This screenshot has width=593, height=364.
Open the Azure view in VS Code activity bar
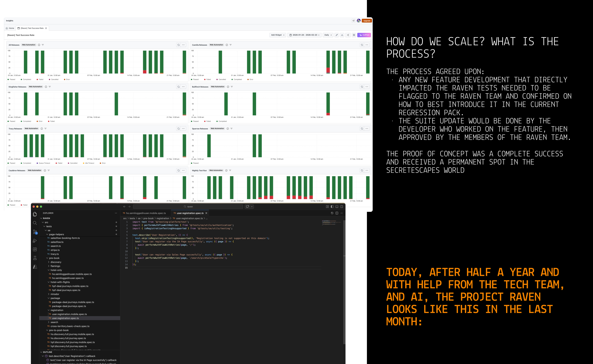pos(35,267)
